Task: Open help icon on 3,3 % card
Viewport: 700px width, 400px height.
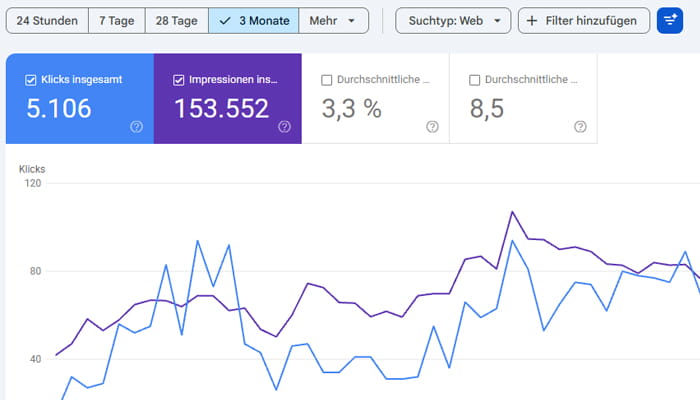Action: 432,127
